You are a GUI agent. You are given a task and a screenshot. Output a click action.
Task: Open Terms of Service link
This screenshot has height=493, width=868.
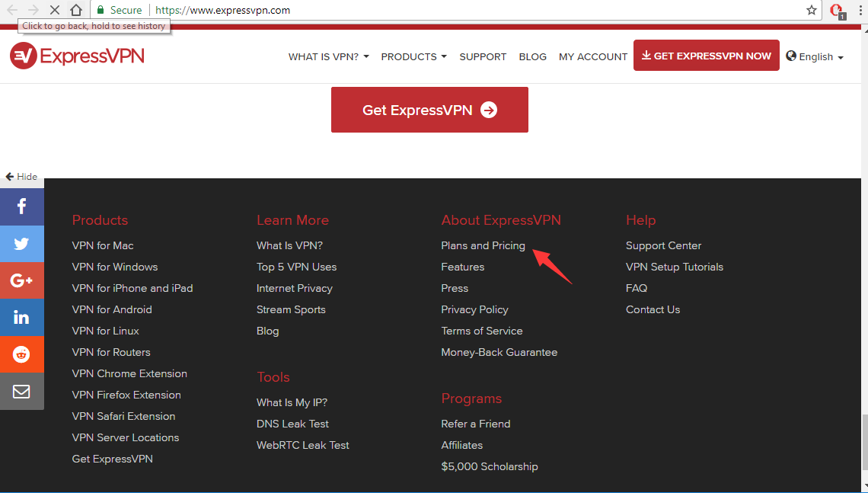pos(482,331)
